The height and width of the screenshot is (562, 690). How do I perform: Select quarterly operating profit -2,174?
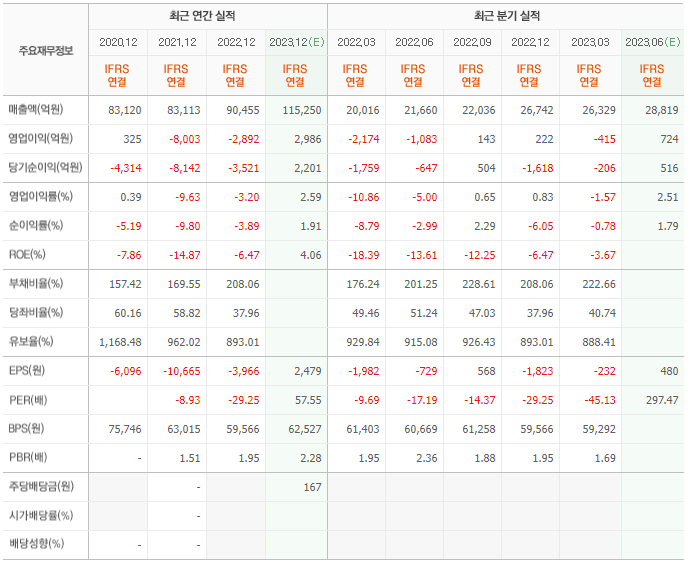click(363, 139)
